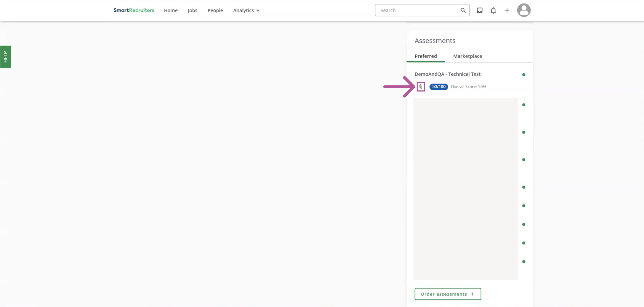Click the SmartRecruiters logo
644x307 pixels.
pyautogui.click(x=134, y=10)
